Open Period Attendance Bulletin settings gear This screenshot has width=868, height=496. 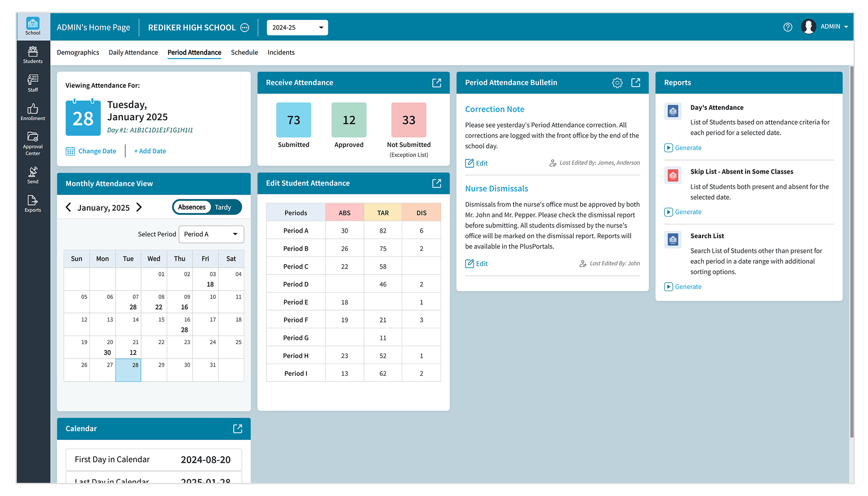(x=617, y=83)
